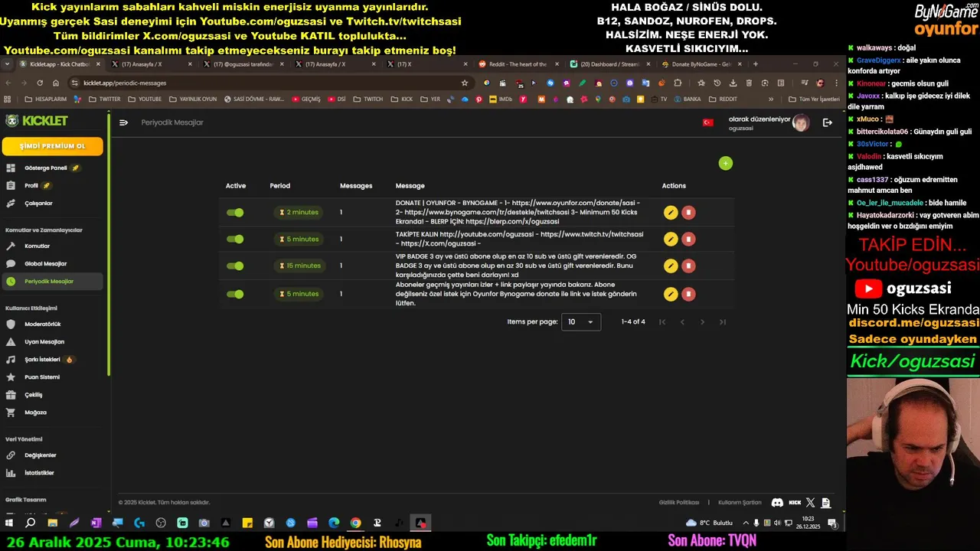Collapse the Kicklet sidebar with the menu icon

tap(123, 122)
